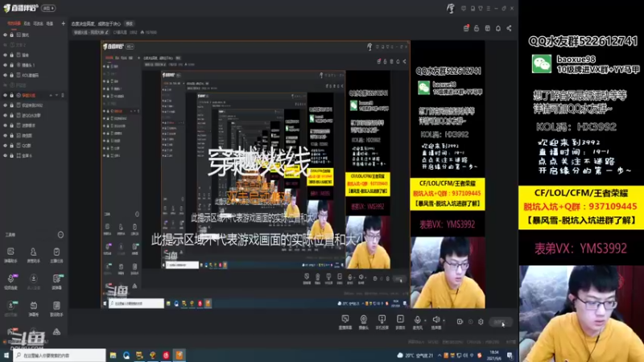Viewport: 644px width, 362px height.
Task: Open File Explorer from taskbar
Action: [113, 356]
